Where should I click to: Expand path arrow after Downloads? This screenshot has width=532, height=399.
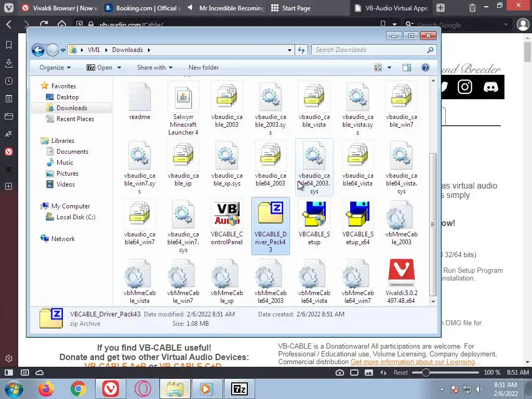(149, 50)
